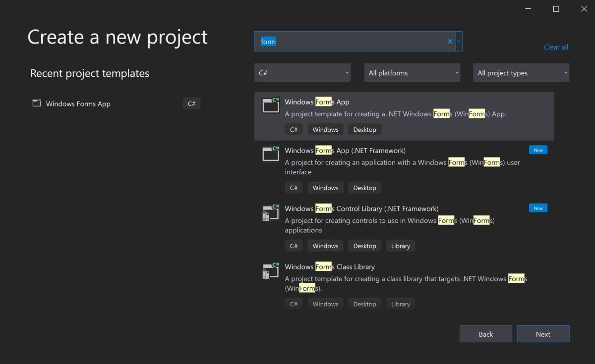Click the Windows Forms App (.NET Framework) template icon
Image resolution: width=595 pixels, height=364 pixels.
click(x=270, y=154)
